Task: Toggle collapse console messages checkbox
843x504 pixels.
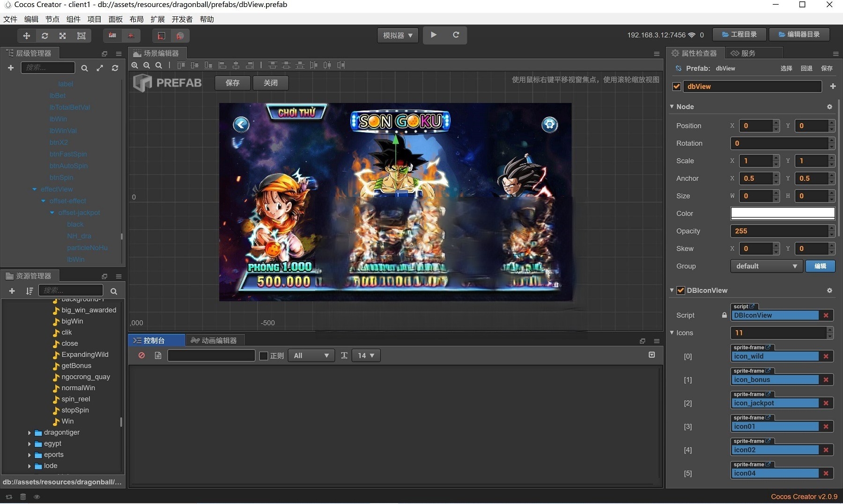Action: pyautogui.click(x=651, y=355)
